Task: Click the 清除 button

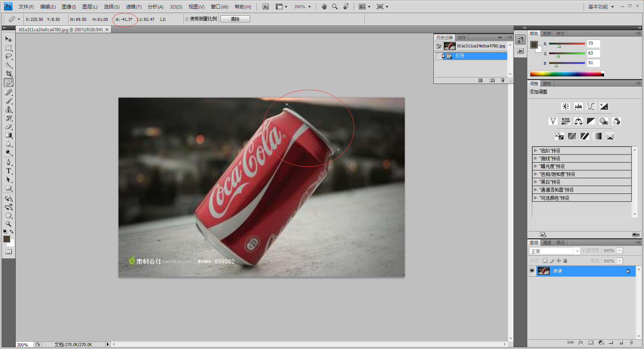Action: click(x=235, y=19)
